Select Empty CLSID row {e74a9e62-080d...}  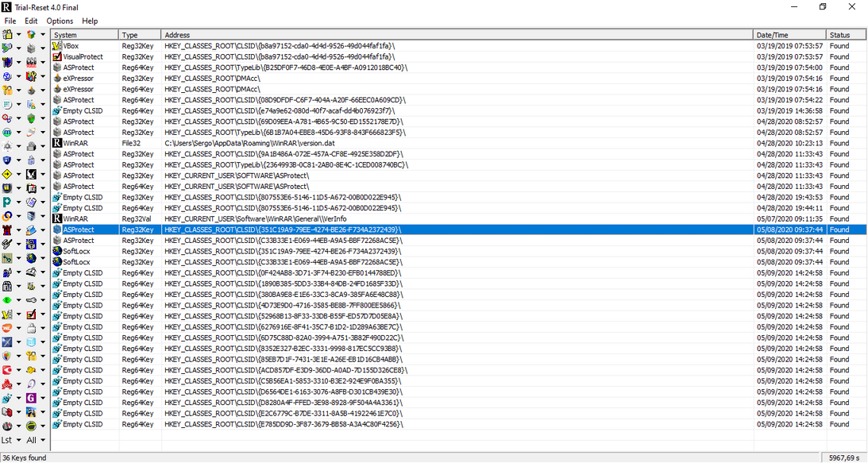[x=458, y=110]
